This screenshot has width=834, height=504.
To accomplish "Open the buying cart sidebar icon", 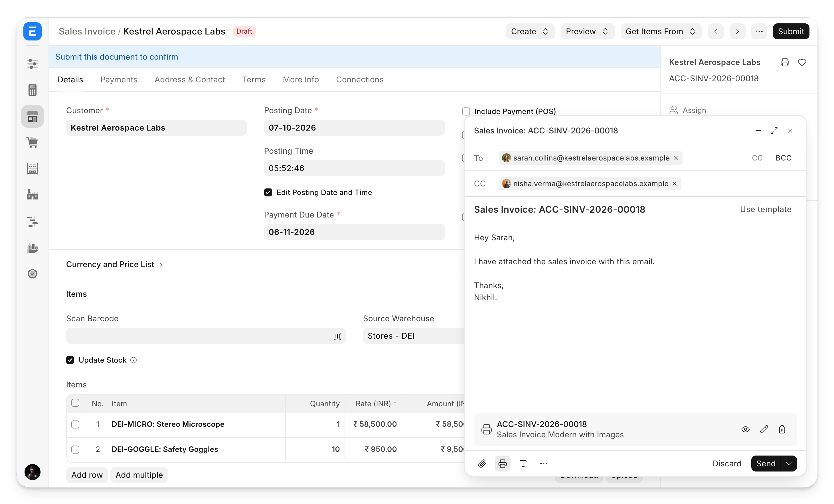I will tap(33, 143).
